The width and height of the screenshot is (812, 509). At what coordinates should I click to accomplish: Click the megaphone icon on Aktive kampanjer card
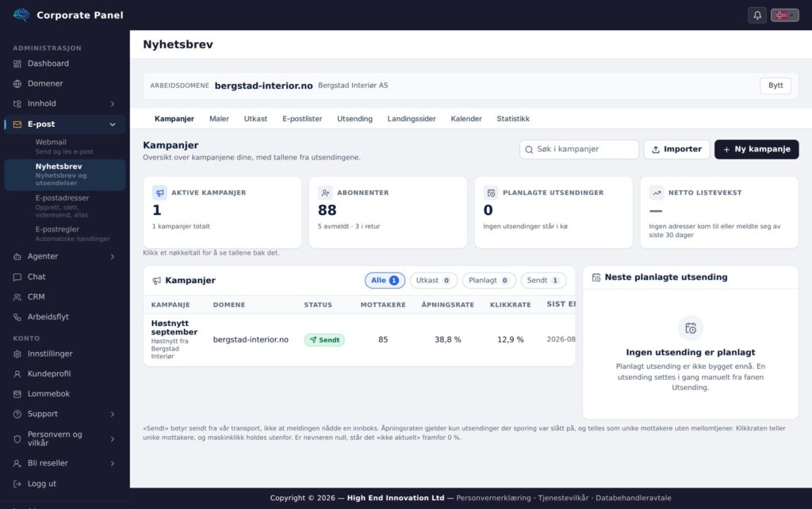159,193
